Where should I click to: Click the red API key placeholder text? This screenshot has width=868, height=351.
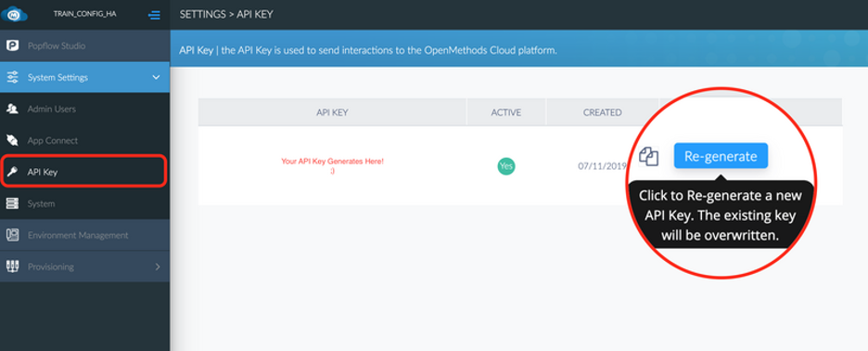[332, 166]
